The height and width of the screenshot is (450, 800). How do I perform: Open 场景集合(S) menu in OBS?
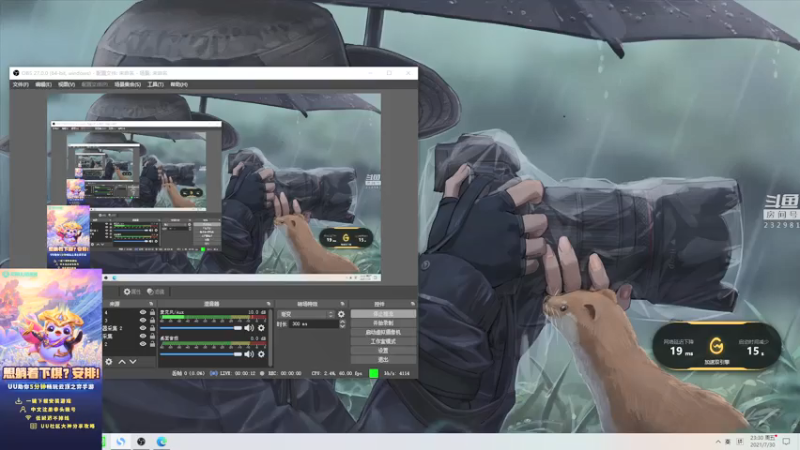128,84
